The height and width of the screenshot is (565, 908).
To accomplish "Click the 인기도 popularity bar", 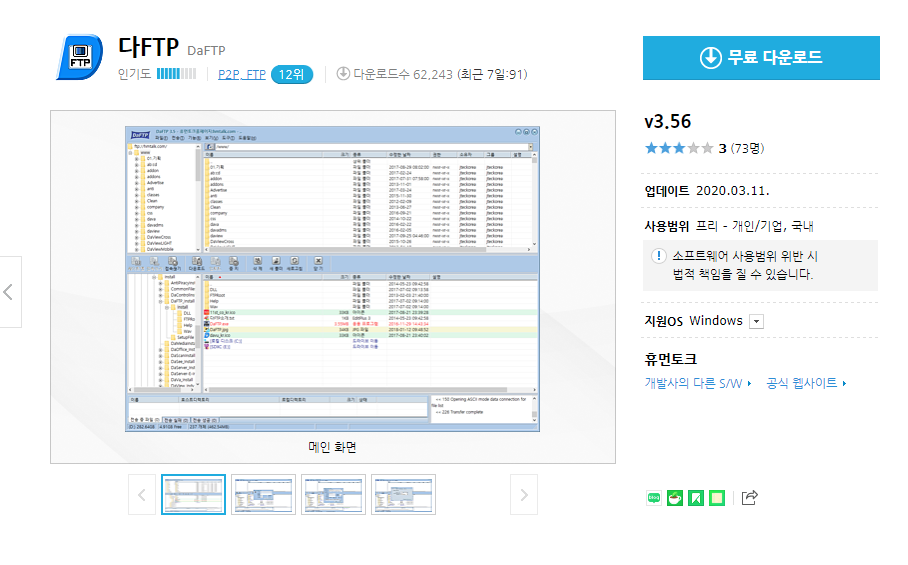I will point(177,74).
